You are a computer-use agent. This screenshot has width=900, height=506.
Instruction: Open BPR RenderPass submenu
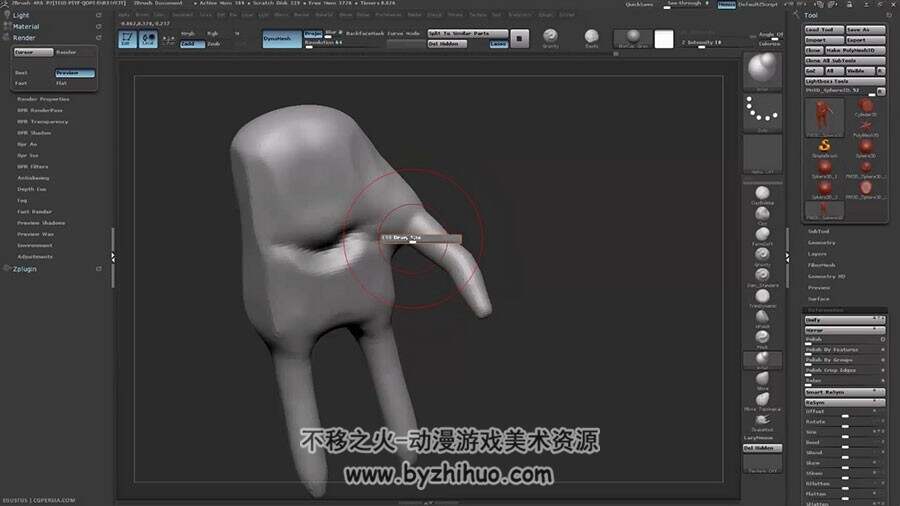pos(40,110)
